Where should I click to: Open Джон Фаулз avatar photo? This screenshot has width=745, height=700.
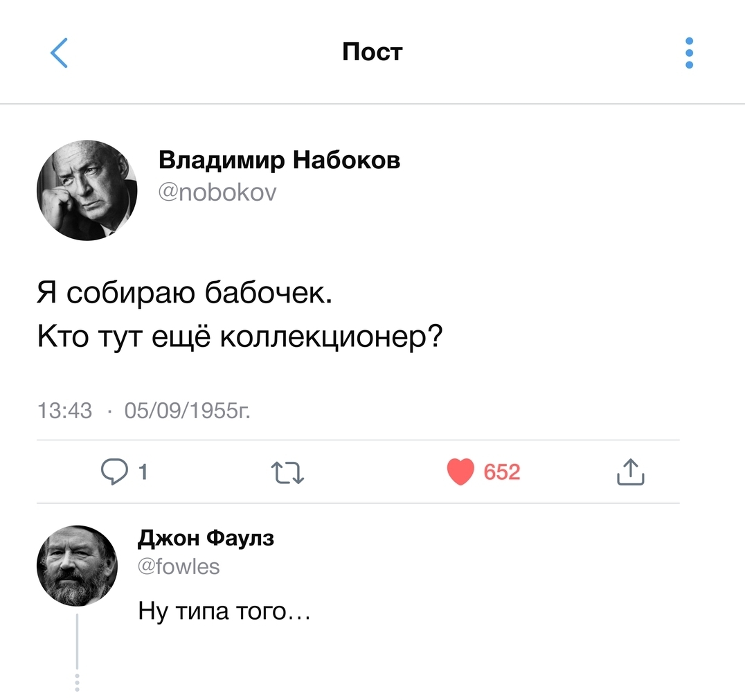pyautogui.click(x=77, y=566)
